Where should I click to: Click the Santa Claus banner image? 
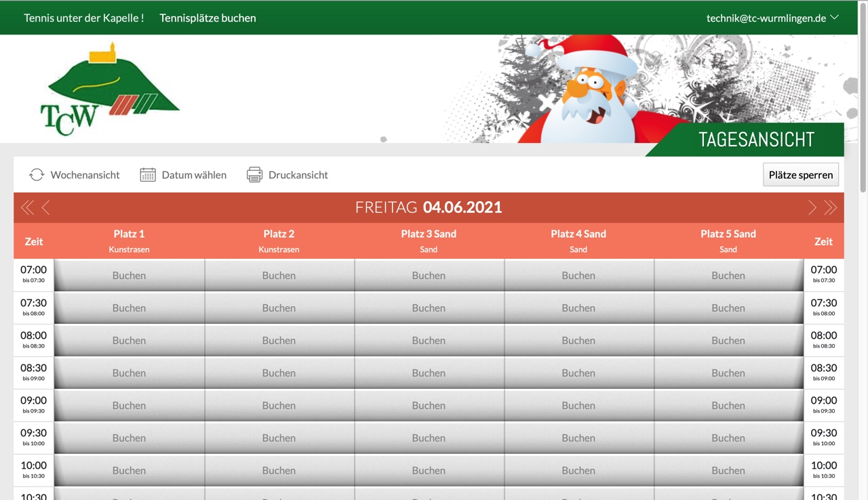(590, 88)
